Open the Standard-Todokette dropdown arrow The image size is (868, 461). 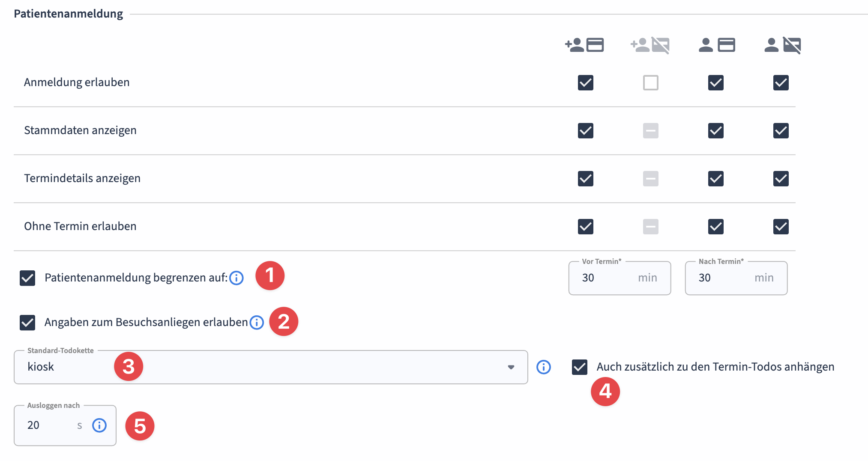pos(511,367)
